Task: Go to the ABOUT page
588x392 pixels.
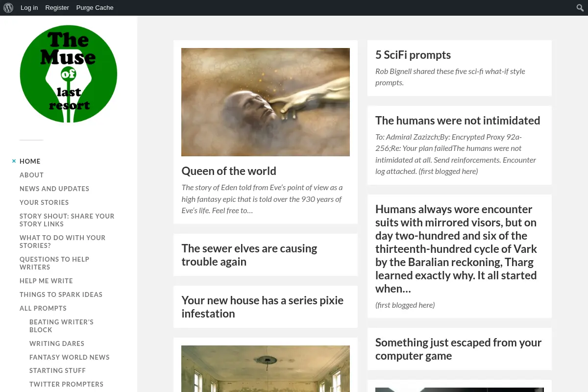Action: click(32, 175)
